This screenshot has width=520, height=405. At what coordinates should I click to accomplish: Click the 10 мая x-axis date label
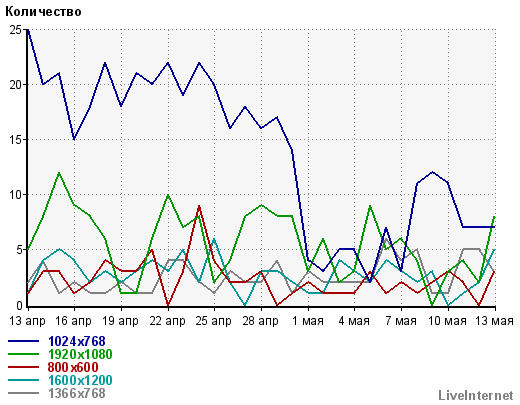pos(447,321)
